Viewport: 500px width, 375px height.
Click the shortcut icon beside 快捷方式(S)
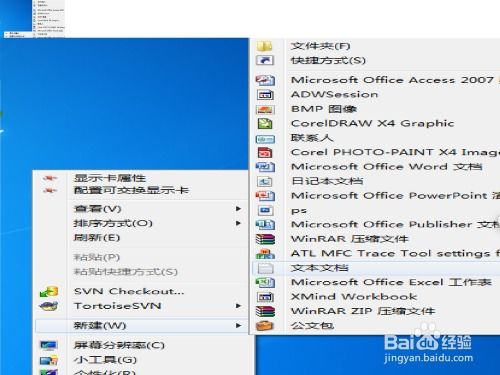[x=265, y=60]
